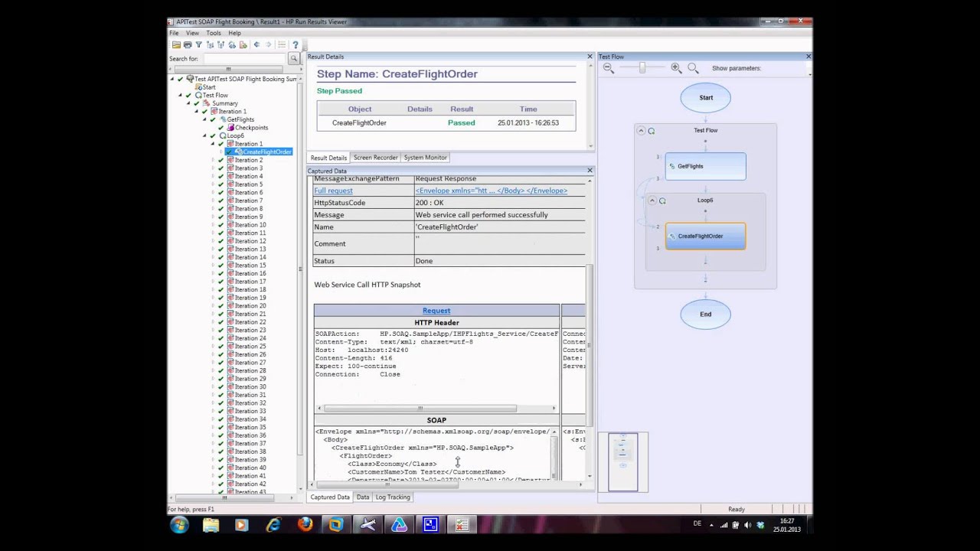Click the blue Back arrow toolbar icon
Image resolution: width=980 pixels, height=551 pixels.
256,45
